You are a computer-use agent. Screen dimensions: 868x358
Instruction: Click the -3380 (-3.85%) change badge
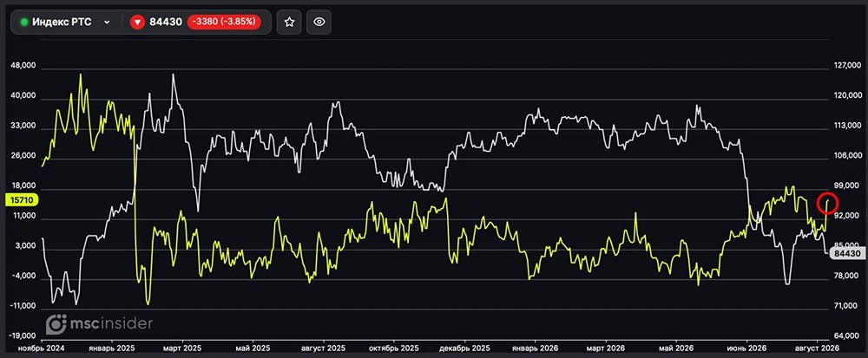click(x=224, y=22)
